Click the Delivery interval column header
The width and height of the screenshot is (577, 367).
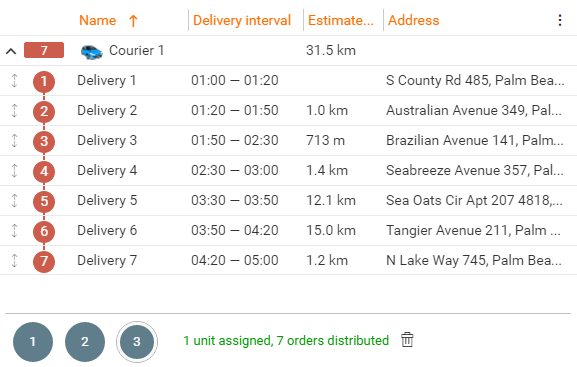pos(242,20)
